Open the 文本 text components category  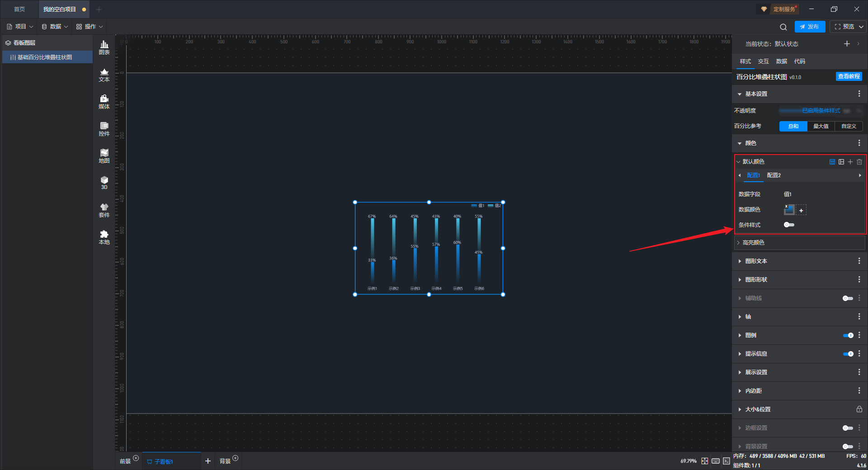(x=104, y=75)
